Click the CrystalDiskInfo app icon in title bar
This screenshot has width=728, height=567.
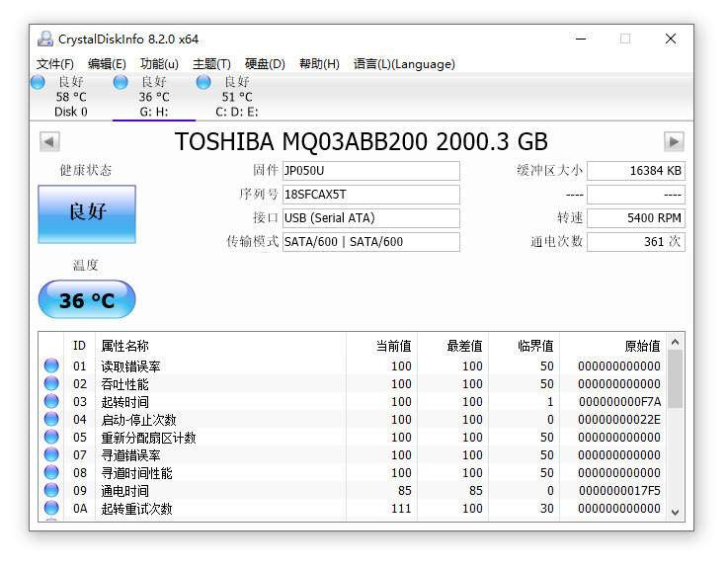(45, 40)
